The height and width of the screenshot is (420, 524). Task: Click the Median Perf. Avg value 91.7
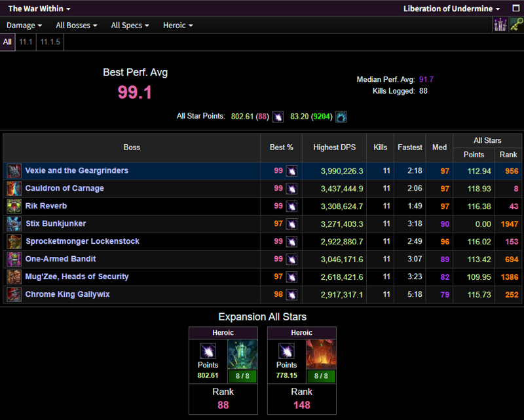coord(426,79)
